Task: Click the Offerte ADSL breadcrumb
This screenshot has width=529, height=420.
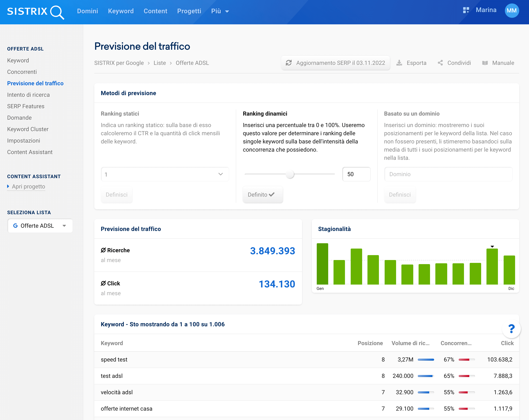Action: (x=192, y=63)
